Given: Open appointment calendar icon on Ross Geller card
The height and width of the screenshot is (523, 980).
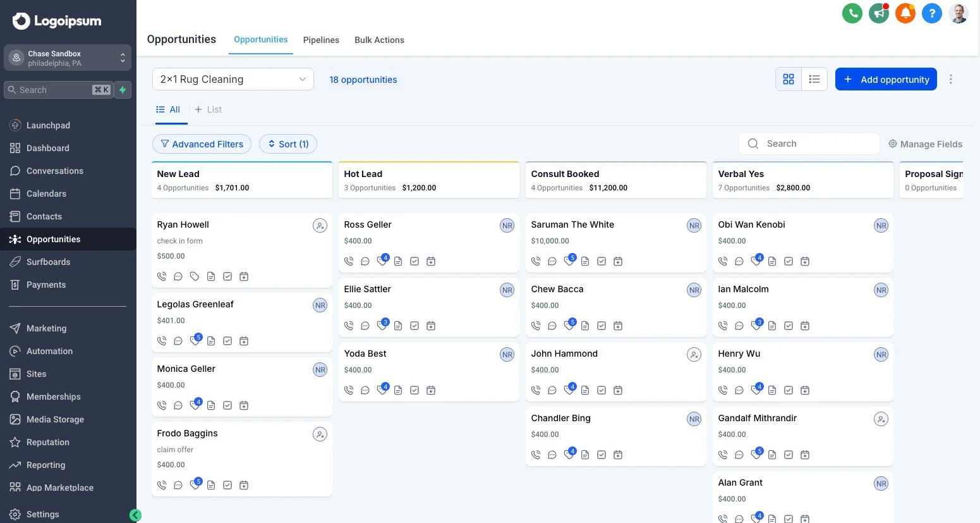Looking at the screenshot, I should [431, 261].
